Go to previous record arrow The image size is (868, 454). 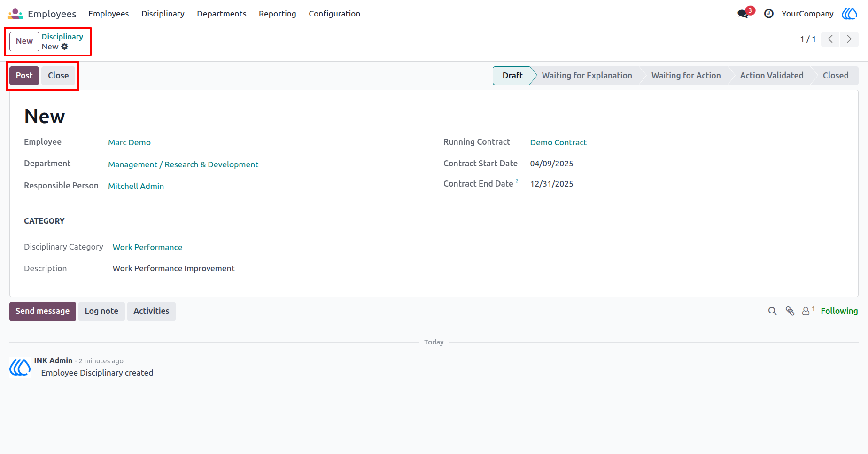click(830, 39)
